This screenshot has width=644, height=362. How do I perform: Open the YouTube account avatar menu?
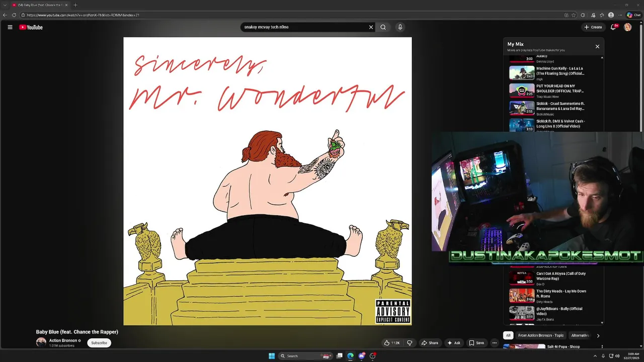(627, 27)
